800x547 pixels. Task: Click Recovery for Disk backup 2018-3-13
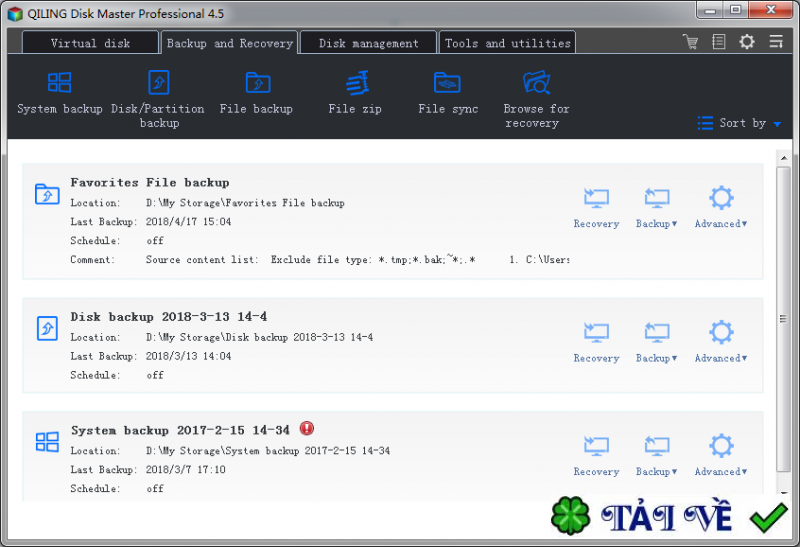click(x=596, y=343)
